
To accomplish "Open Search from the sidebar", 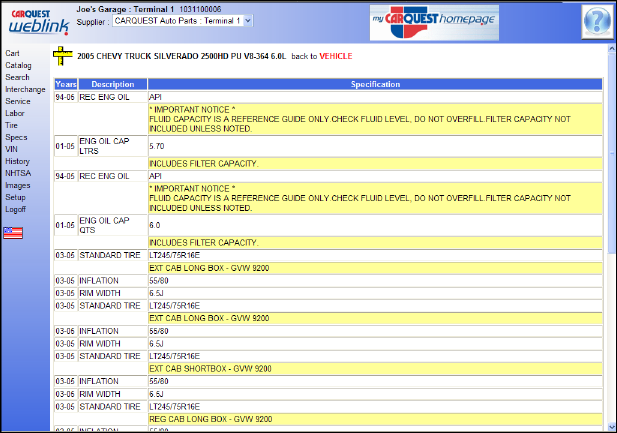I will click(17, 77).
